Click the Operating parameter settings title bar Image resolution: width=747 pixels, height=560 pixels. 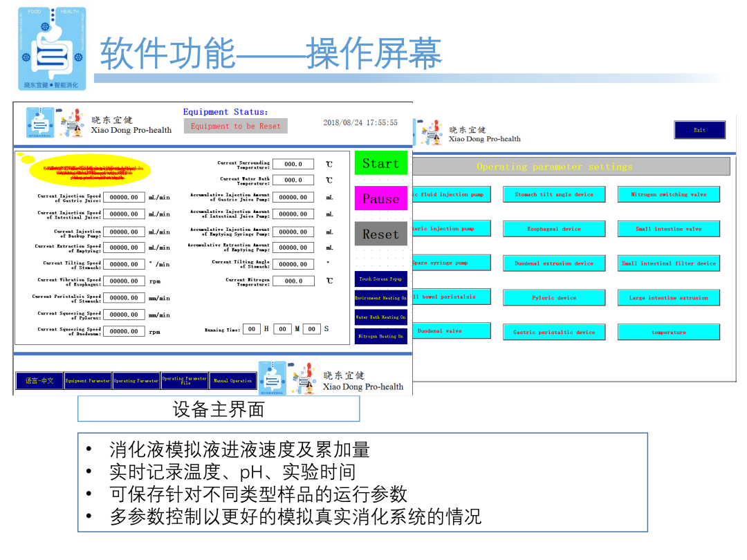[571, 167]
